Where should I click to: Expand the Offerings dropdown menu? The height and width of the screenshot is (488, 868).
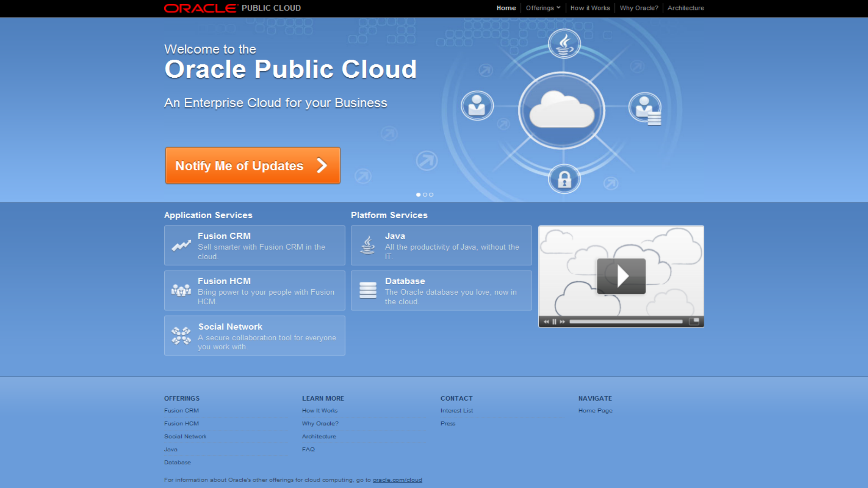coord(542,8)
